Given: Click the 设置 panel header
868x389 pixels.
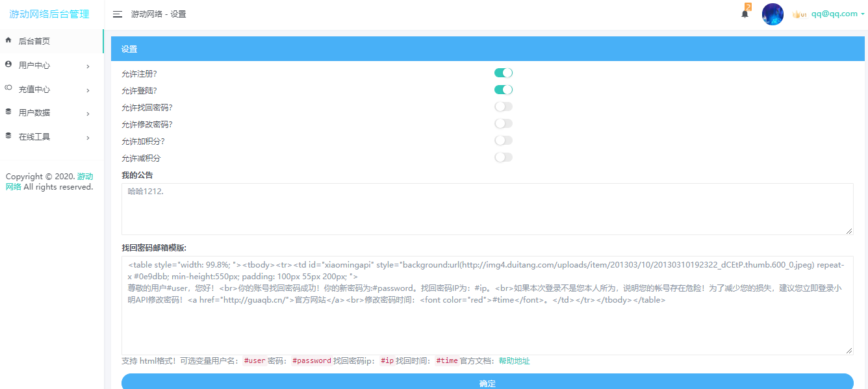Looking at the screenshot, I should click(487, 49).
